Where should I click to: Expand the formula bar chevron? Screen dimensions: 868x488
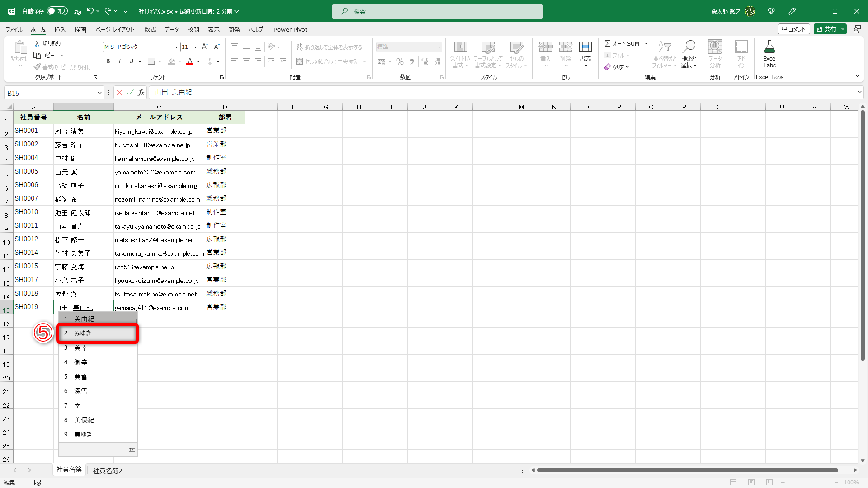859,92
